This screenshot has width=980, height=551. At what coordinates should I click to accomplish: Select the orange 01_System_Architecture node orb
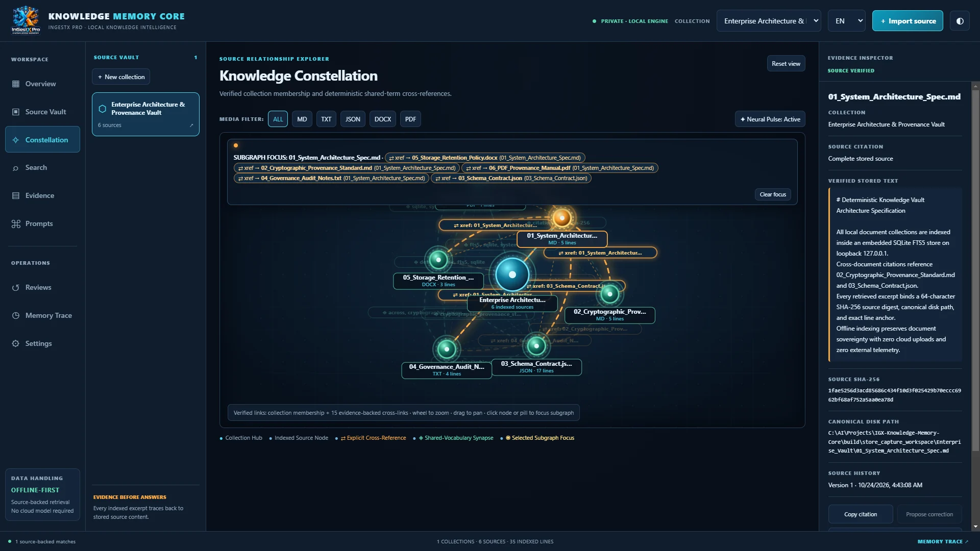(562, 218)
